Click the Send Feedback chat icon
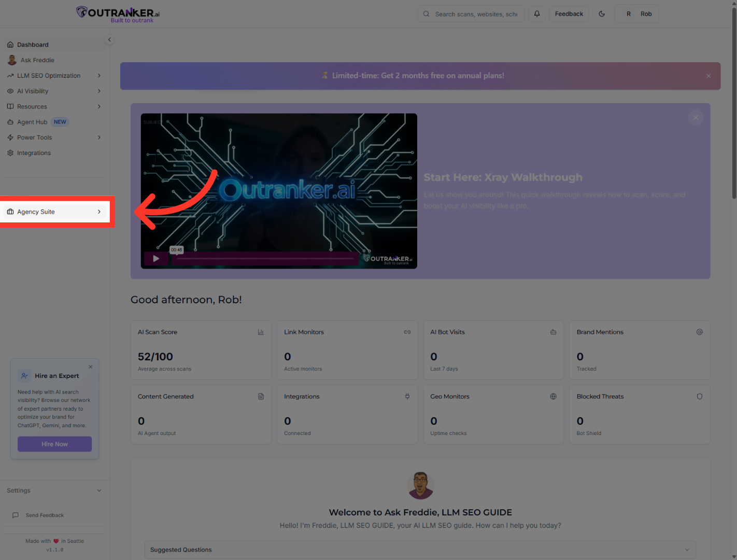 16,515
